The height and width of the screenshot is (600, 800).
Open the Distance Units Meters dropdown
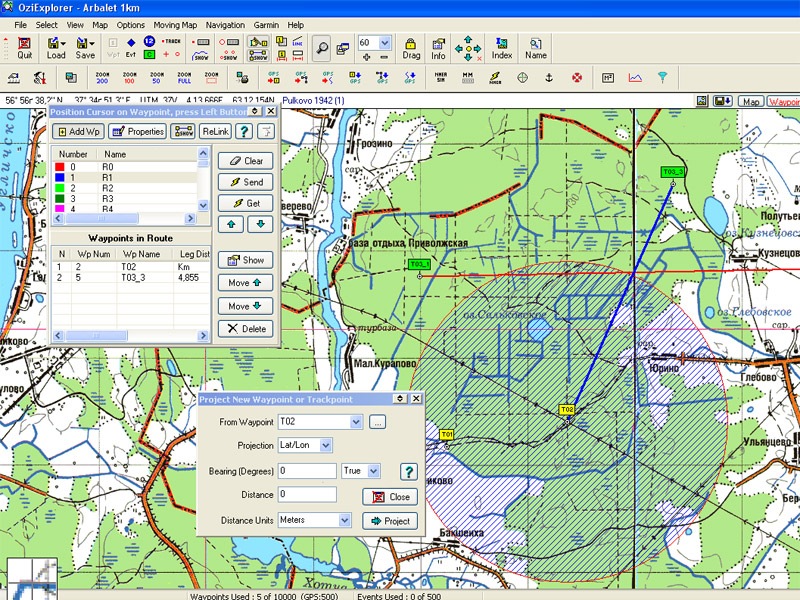345,520
